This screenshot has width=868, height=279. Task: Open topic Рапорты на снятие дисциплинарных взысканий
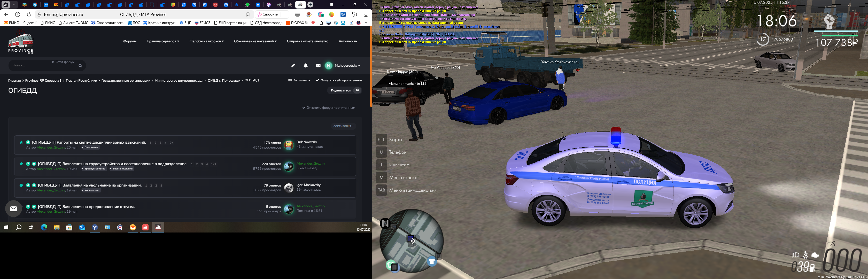pos(89,142)
